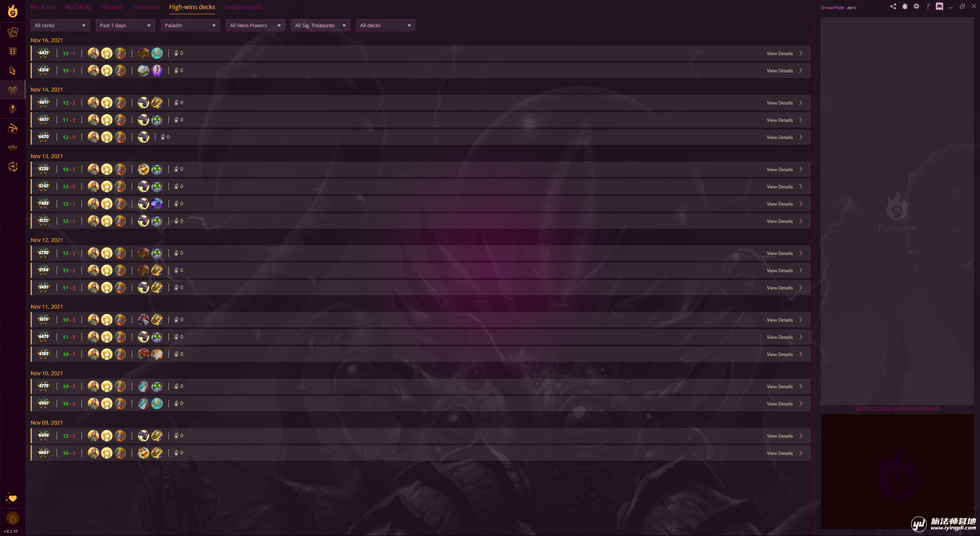Image resolution: width=980 pixels, height=536 pixels.
Task: Click the share icon in top bar
Action: coord(893,7)
